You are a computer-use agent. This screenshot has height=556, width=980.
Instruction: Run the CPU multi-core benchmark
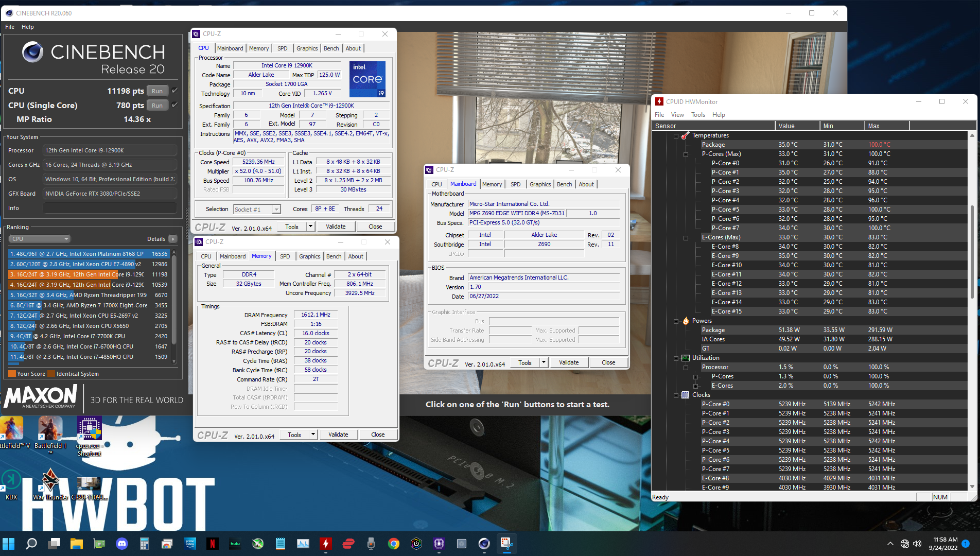click(157, 91)
